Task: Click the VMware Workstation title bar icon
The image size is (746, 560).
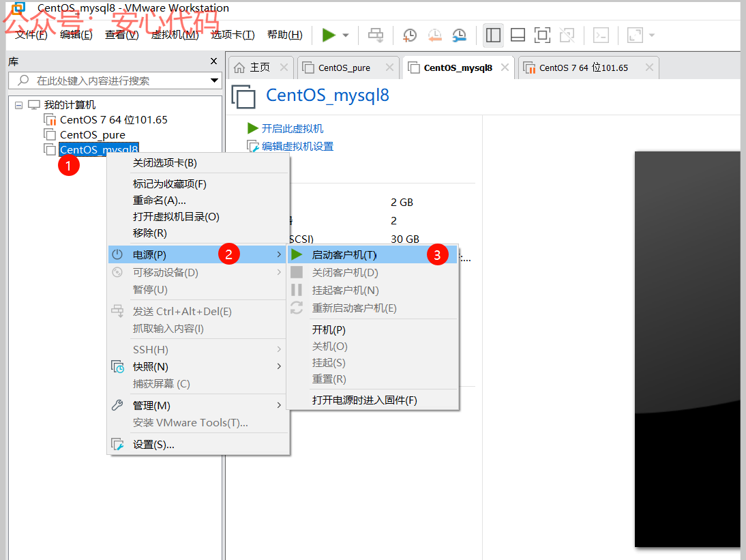Action: (18, 8)
